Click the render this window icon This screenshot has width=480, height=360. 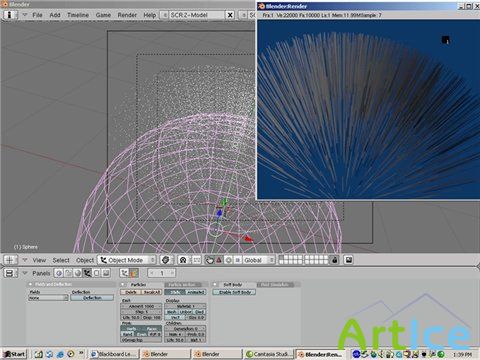tap(348, 260)
